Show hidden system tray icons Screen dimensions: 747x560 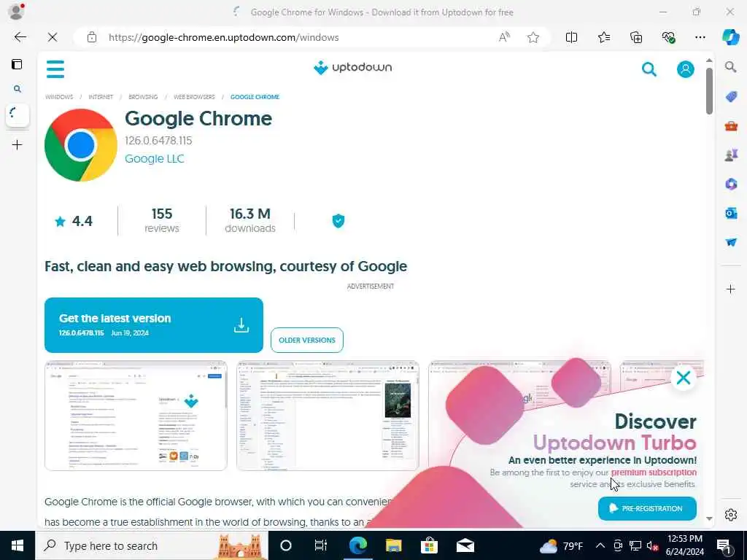click(x=600, y=545)
